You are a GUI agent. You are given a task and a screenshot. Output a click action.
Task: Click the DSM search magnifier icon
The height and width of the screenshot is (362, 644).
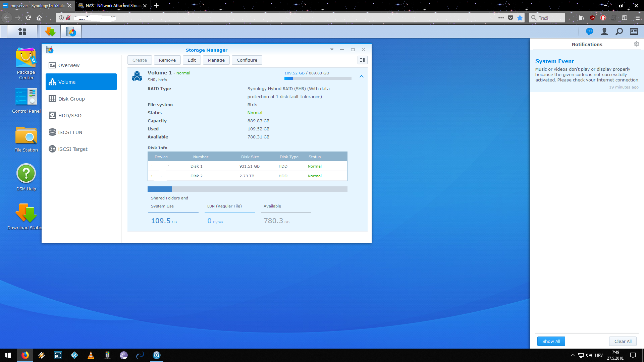tap(619, 32)
